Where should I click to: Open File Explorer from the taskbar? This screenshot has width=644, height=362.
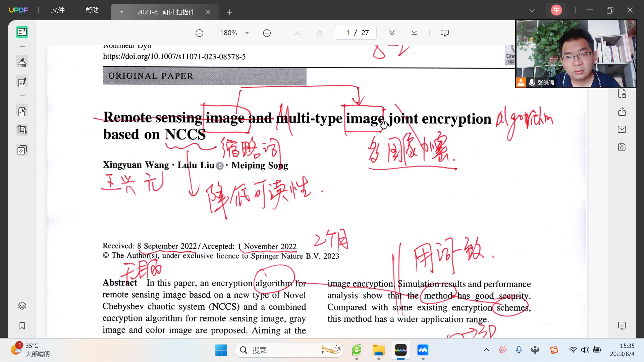379,350
